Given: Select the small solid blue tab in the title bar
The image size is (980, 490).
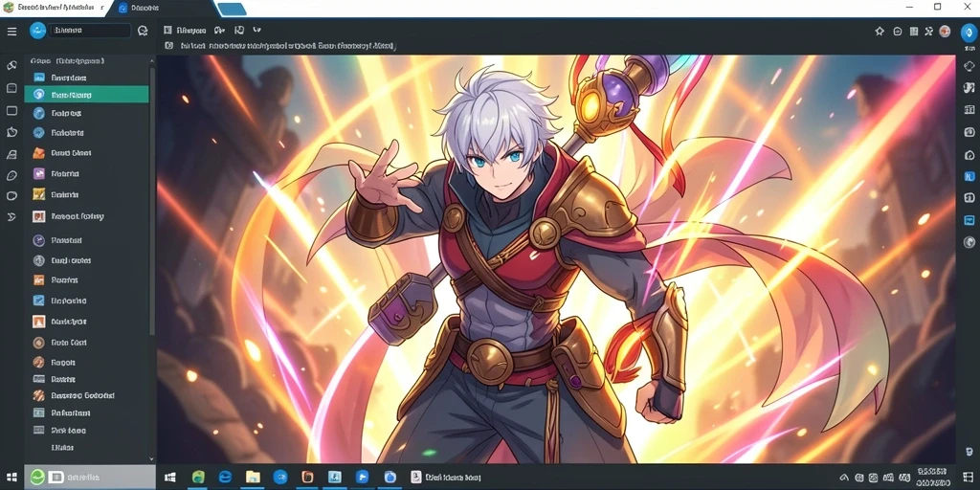Looking at the screenshot, I should point(232,9).
